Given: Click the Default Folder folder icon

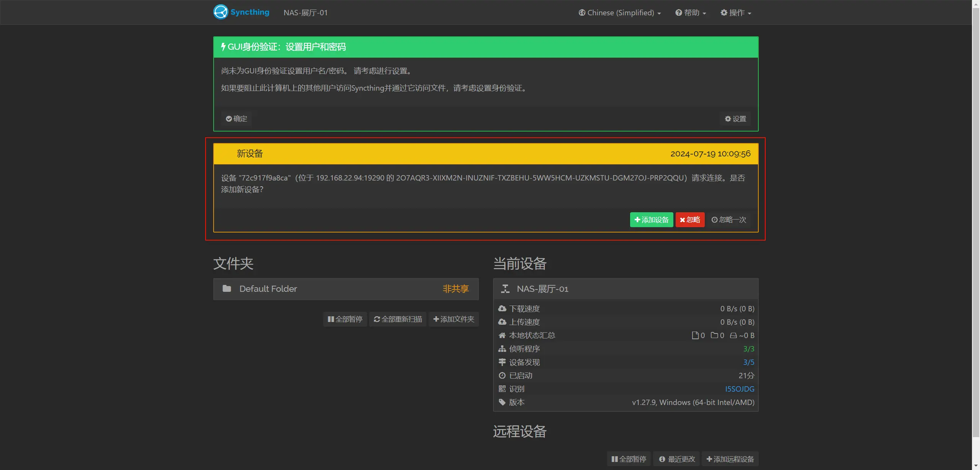Looking at the screenshot, I should (x=227, y=289).
